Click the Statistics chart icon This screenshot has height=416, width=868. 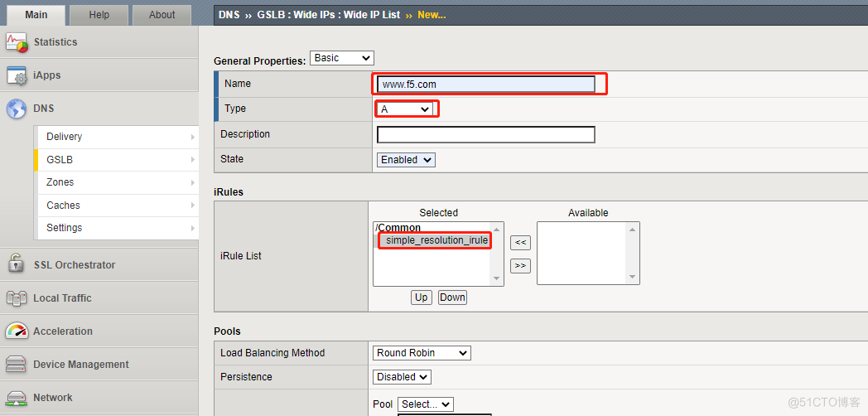coord(17,42)
